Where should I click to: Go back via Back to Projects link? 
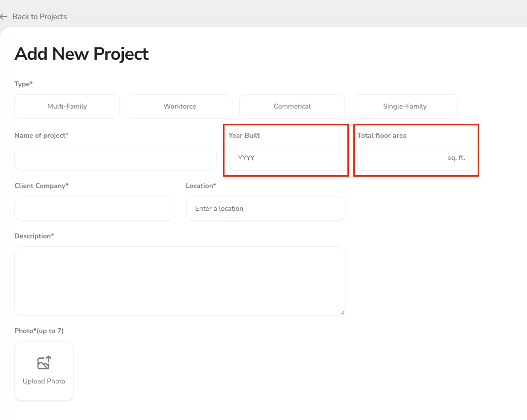pyautogui.click(x=39, y=17)
